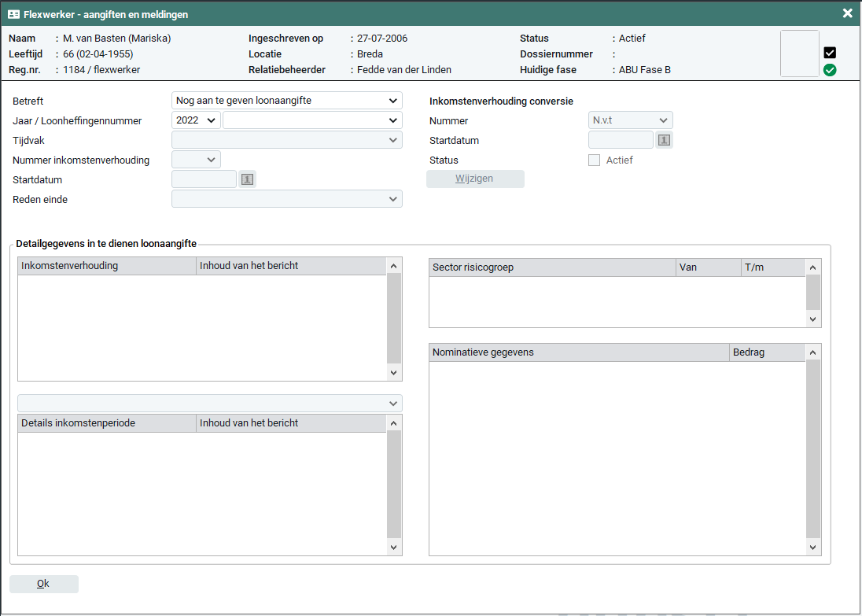This screenshot has width=862, height=616.
Task: Enable the Actief status checkbox
Action: [x=595, y=160]
